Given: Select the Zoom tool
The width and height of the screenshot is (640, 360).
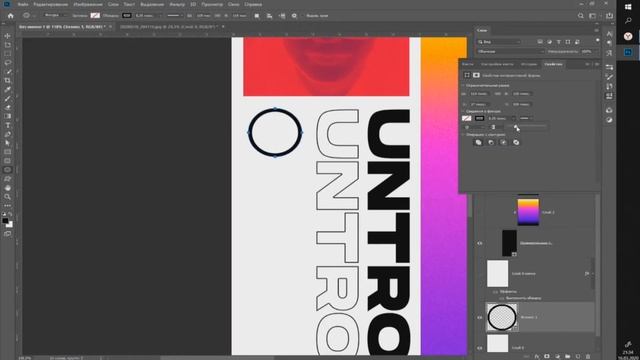Looking at the screenshot, I should coord(7,197).
